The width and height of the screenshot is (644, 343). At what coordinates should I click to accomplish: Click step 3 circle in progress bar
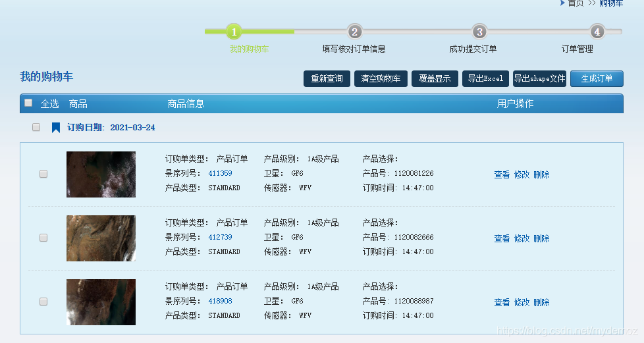(479, 31)
